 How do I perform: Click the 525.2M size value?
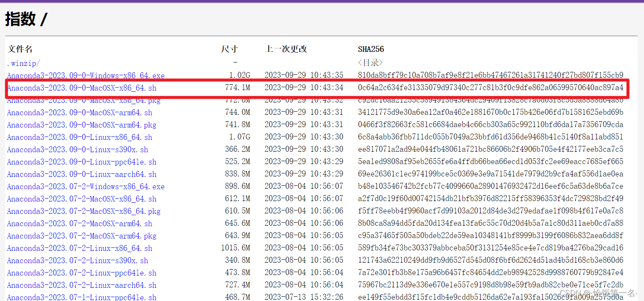click(x=237, y=162)
